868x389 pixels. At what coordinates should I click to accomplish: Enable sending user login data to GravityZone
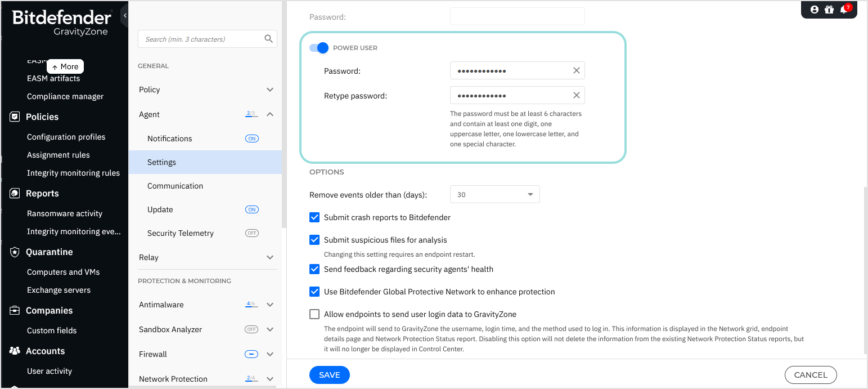314,314
